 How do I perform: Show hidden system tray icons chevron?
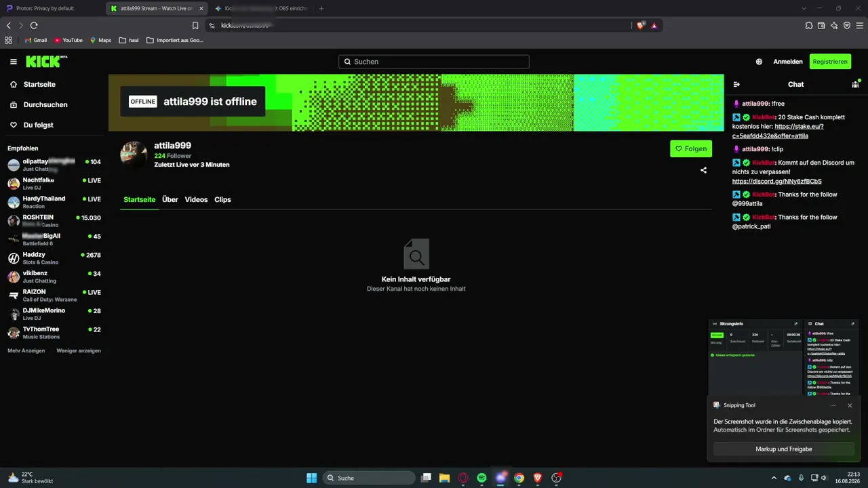(774, 478)
